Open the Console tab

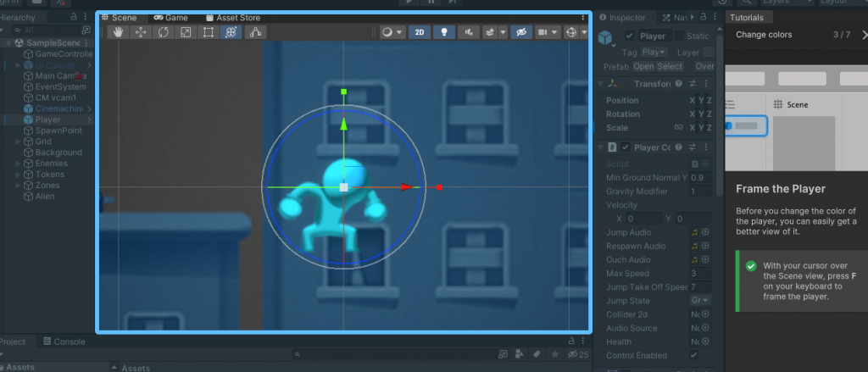64,341
